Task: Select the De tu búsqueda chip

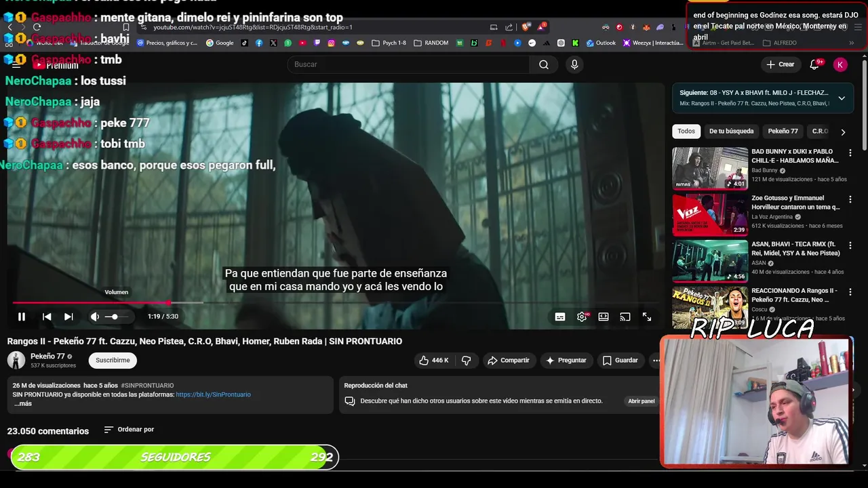Action: [731, 131]
